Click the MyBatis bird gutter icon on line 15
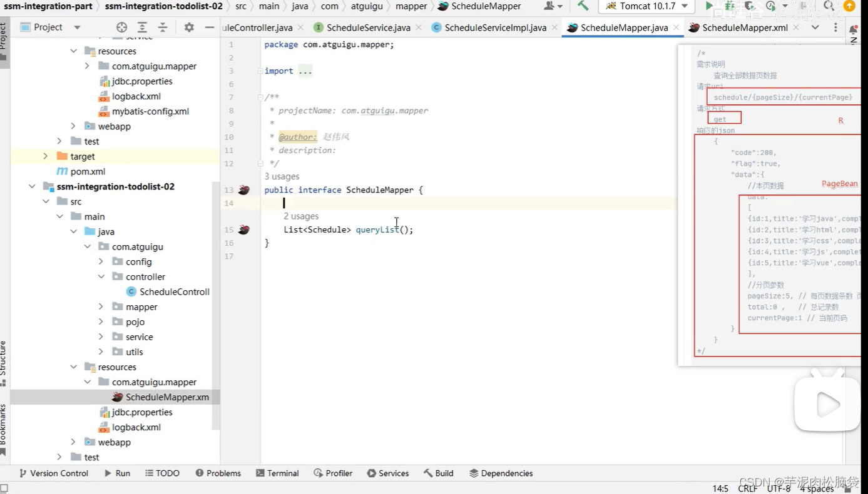This screenshot has height=494, width=868. pos(243,230)
